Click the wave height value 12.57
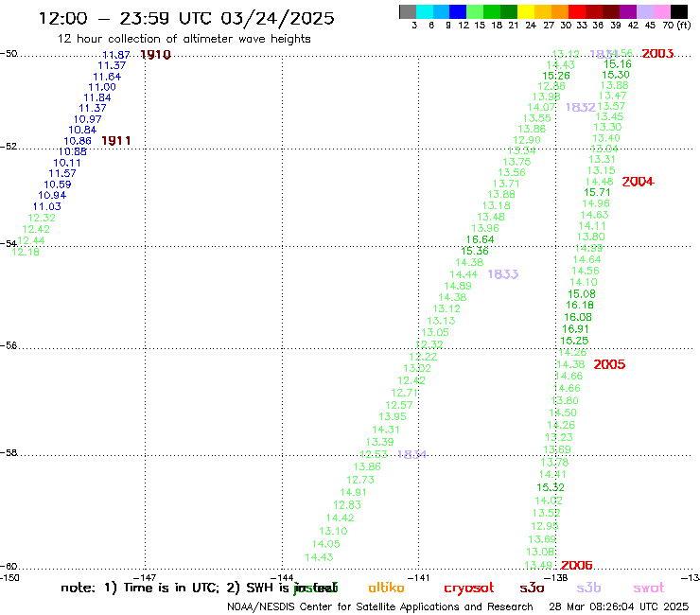 pyautogui.click(x=399, y=405)
